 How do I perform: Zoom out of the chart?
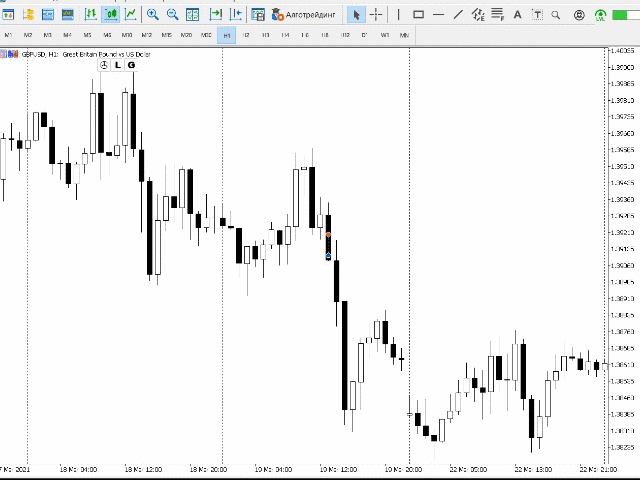point(172,15)
